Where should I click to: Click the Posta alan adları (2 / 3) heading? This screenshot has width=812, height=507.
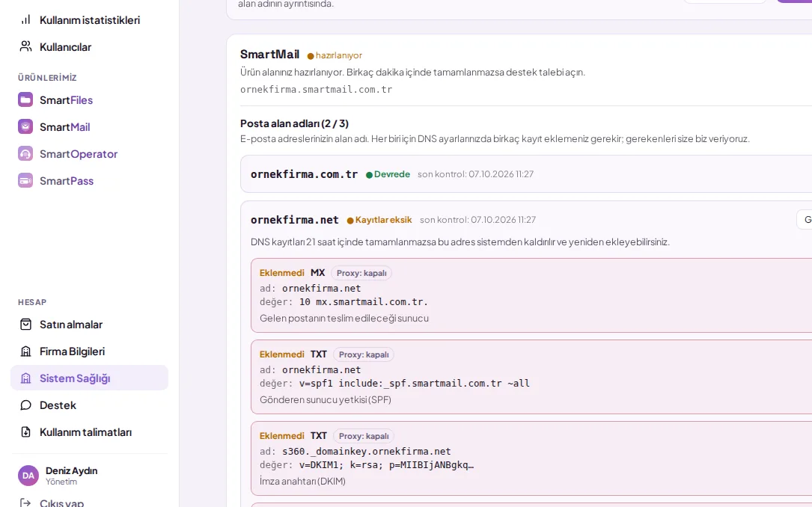click(294, 123)
